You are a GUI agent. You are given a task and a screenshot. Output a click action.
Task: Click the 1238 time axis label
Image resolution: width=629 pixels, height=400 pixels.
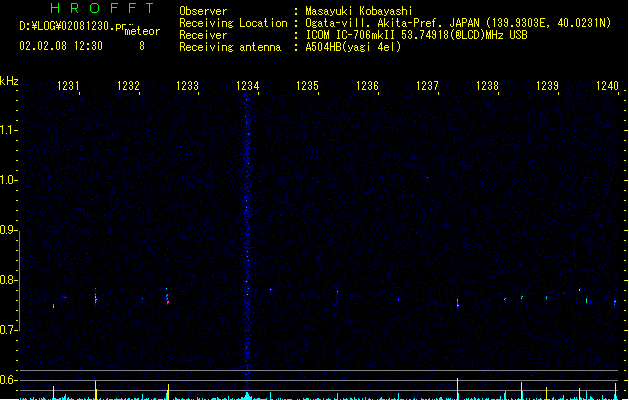(x=487, y=86)
